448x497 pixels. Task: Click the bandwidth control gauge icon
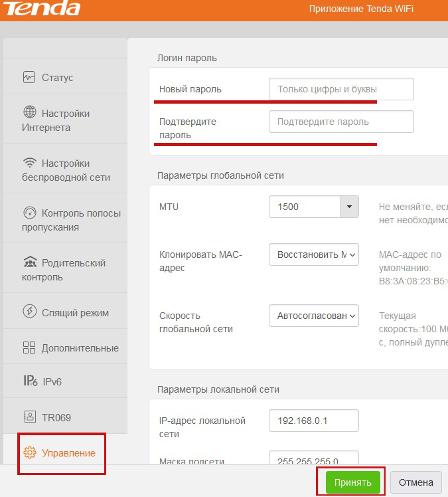pos(29,213)
